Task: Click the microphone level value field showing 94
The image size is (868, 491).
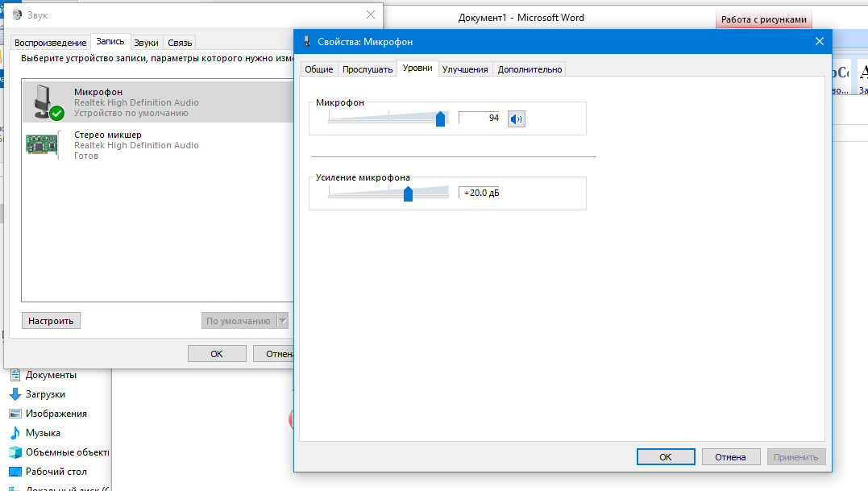Action: [480, 118]
